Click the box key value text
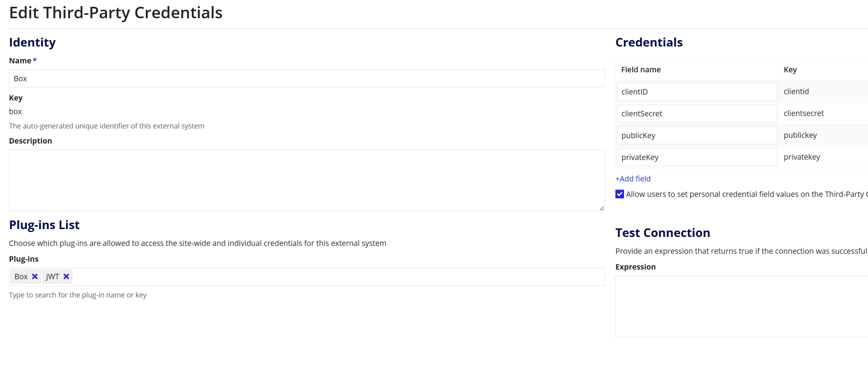This screenshot has height=373, width=868. [15, 112]
